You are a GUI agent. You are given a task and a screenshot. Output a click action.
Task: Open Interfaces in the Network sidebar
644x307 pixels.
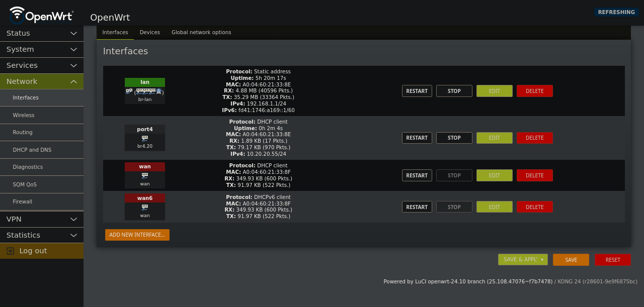[42, 97]
